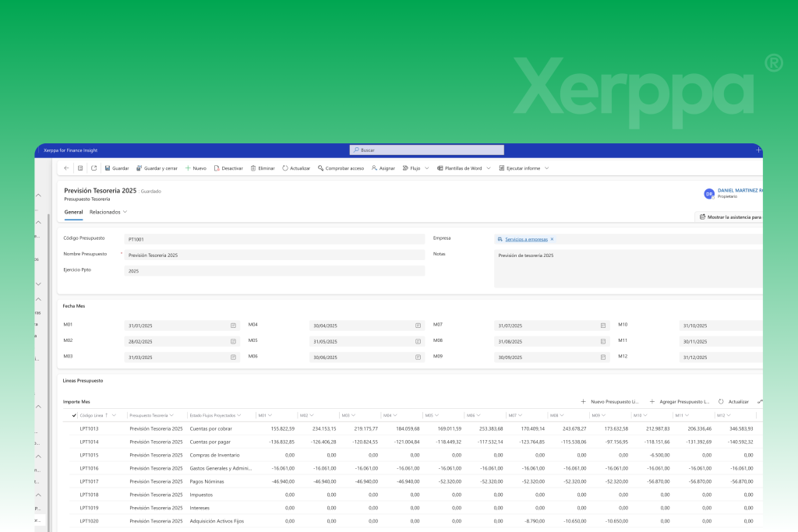This screenshot has width=798, height=532.
Task: Switch to the General tab
Action: coord(73,212)
